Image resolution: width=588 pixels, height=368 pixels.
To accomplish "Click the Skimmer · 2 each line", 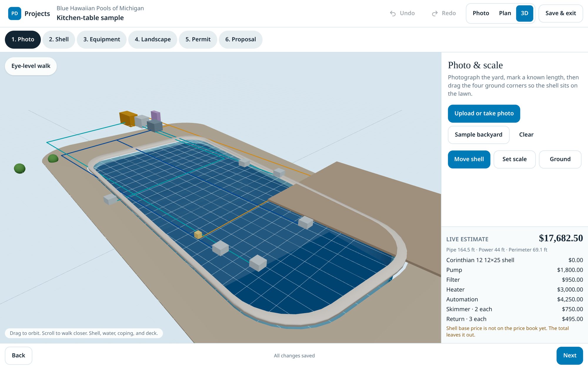I will tap(514, 309).
